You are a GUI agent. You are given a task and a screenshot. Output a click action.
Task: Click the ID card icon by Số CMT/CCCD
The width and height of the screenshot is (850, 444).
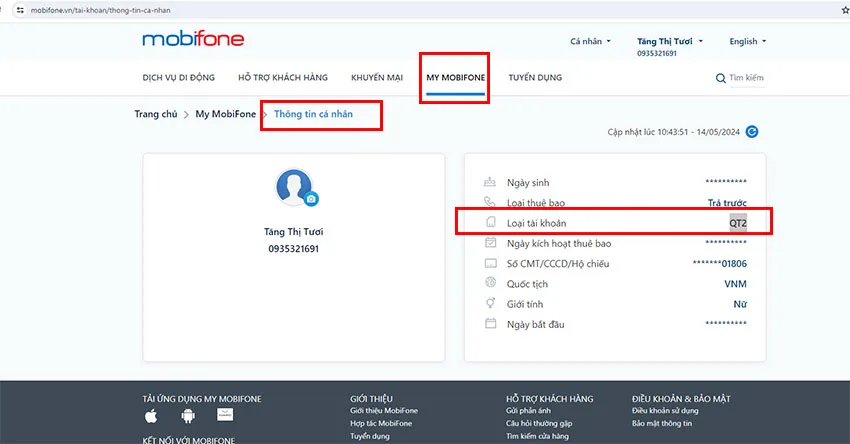coord(491,263)
